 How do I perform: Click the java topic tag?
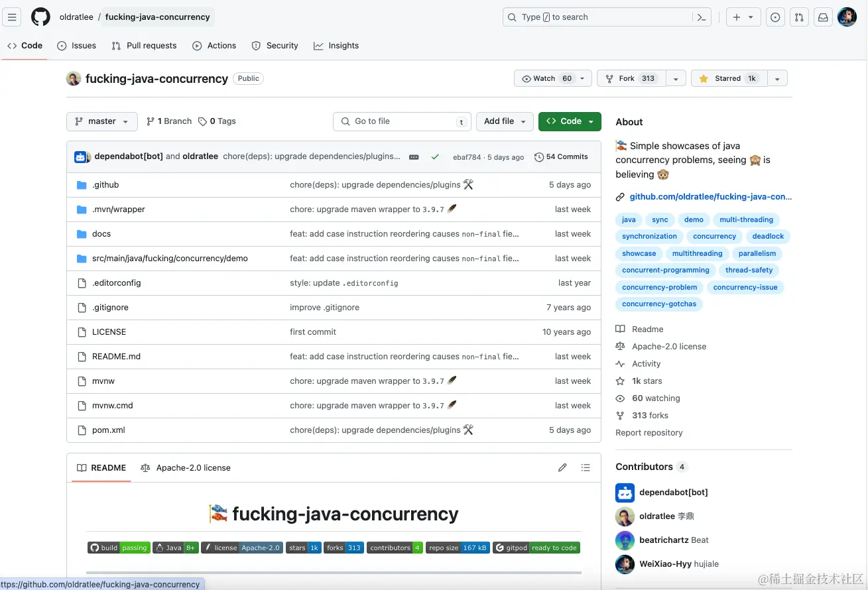(628, 219)
